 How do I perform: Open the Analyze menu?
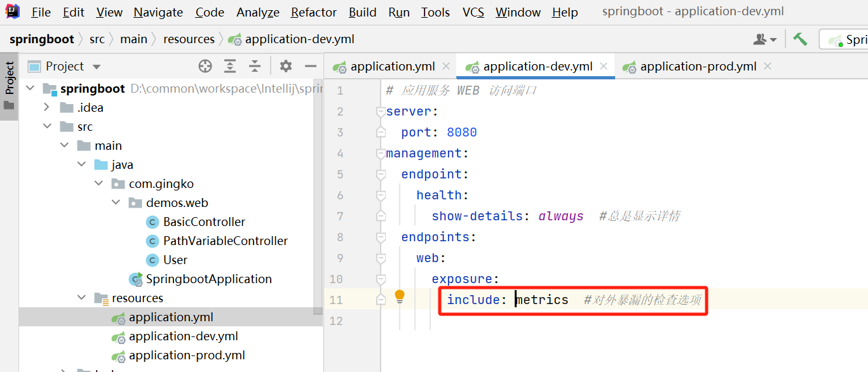(258, 12)
